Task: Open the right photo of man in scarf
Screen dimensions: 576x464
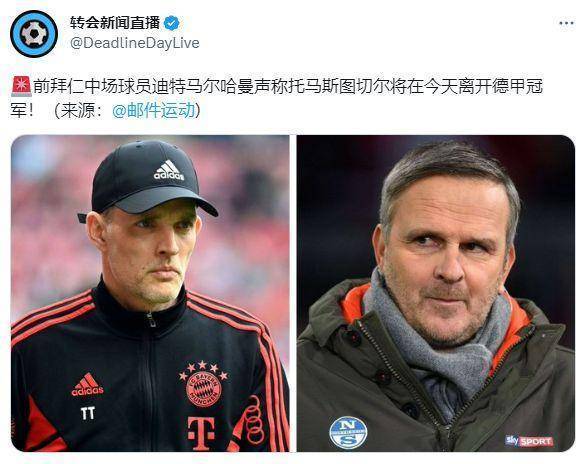Action: [x=436, y=293]
